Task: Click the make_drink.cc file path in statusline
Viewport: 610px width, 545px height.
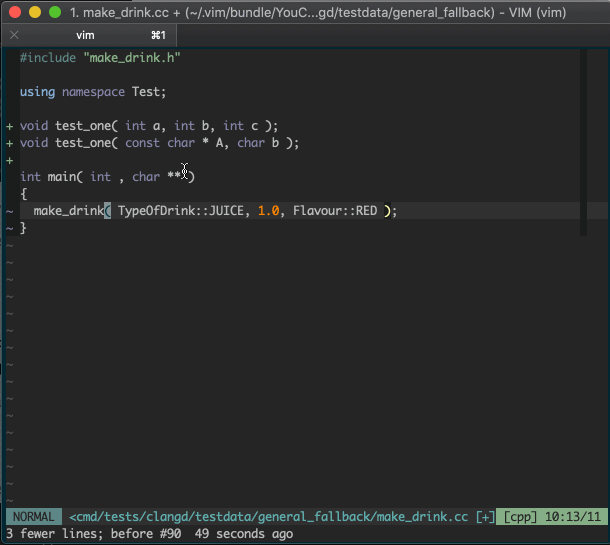Action: point(268,517)
